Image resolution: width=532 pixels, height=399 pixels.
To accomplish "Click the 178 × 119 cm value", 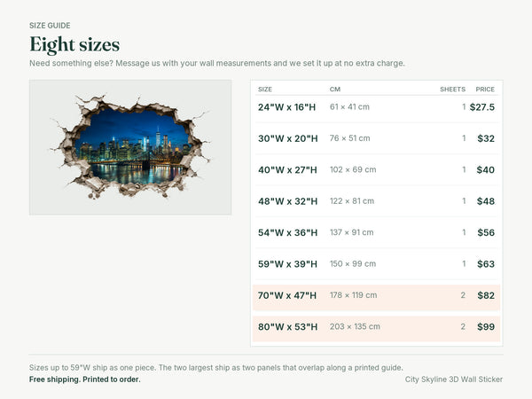I will (x=353, y=295).
